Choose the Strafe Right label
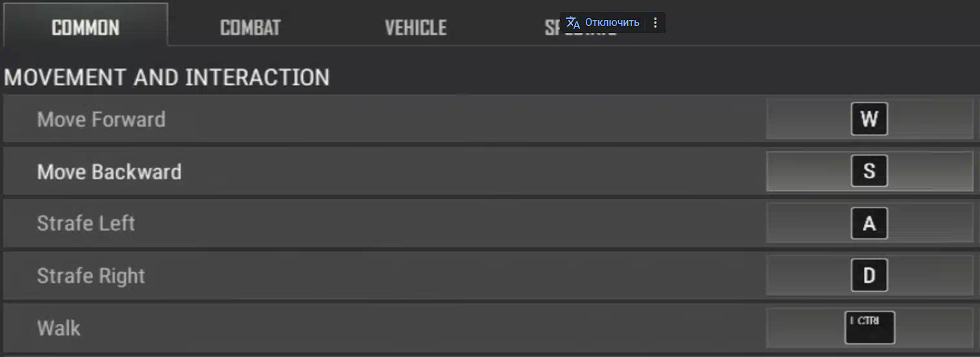980x357 pixels. point(91,276)
